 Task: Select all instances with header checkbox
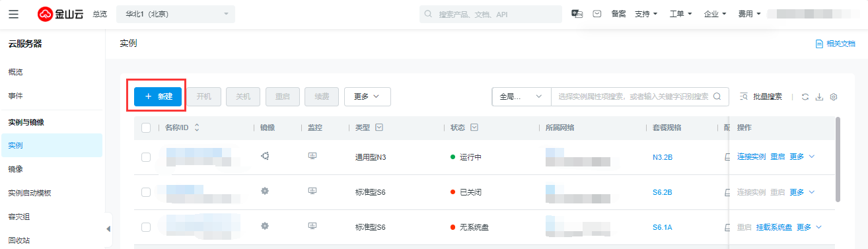(x=146, y=127)
